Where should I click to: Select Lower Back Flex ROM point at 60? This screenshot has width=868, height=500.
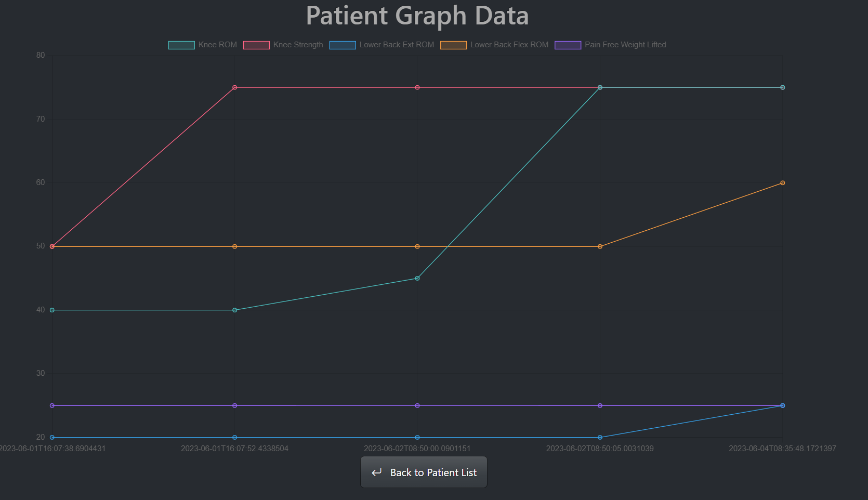coord(782,183)
